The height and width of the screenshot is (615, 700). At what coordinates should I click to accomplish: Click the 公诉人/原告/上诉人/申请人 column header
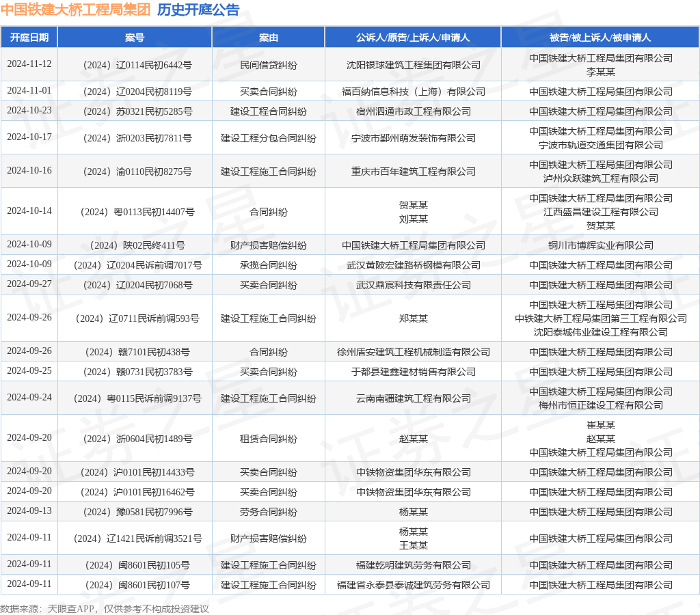click(x=413, y=38)
